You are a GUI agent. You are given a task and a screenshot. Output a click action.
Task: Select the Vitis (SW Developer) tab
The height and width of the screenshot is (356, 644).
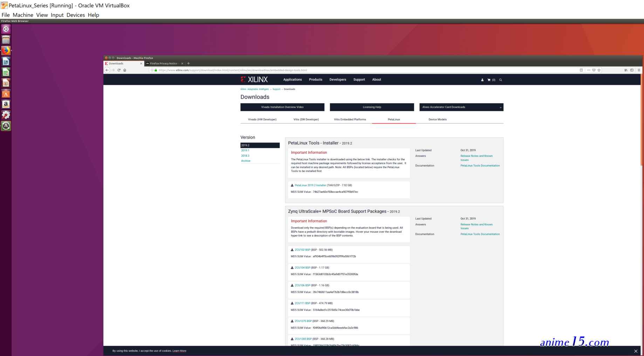click(306, 119)
